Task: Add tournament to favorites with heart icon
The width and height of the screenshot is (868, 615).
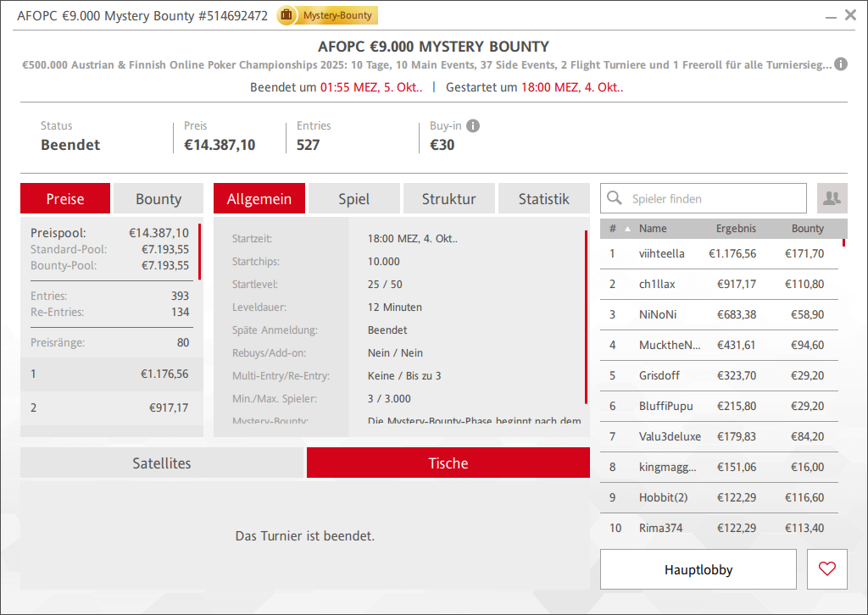Action: (827, 569)
